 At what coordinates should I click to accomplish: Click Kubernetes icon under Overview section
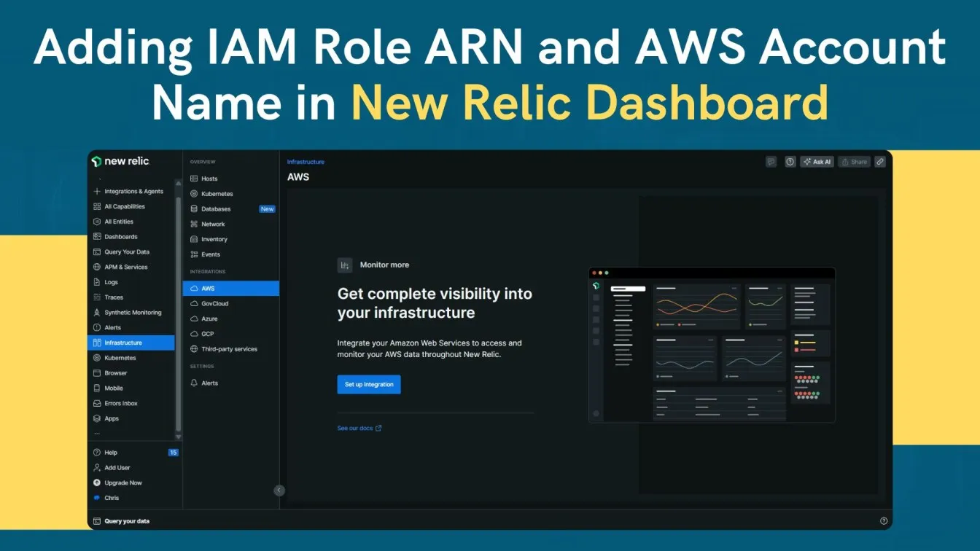(x=194, y=194)
